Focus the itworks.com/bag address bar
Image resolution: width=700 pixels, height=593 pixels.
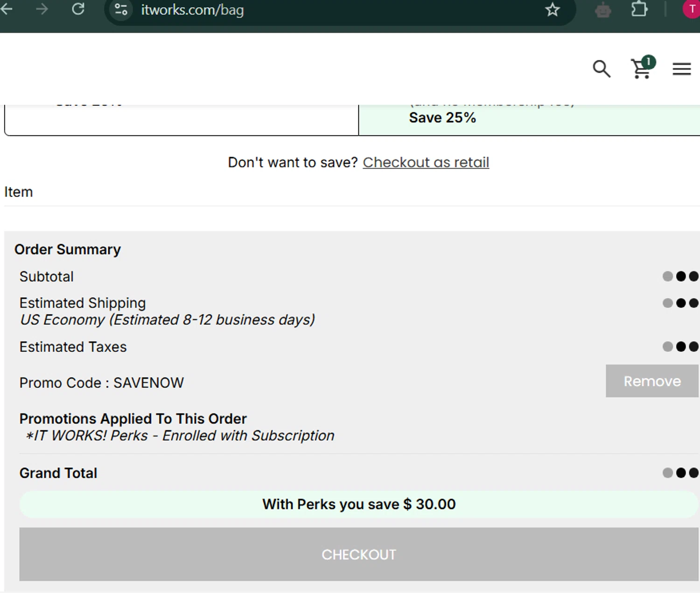pos(327,10)
